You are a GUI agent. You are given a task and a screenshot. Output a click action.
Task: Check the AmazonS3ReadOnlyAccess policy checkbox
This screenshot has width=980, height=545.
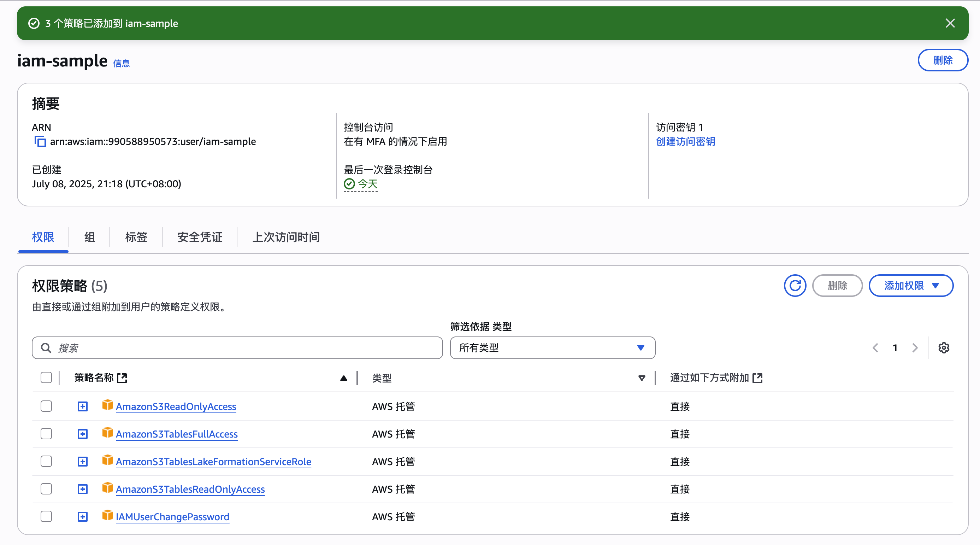(x=46, y=406)
